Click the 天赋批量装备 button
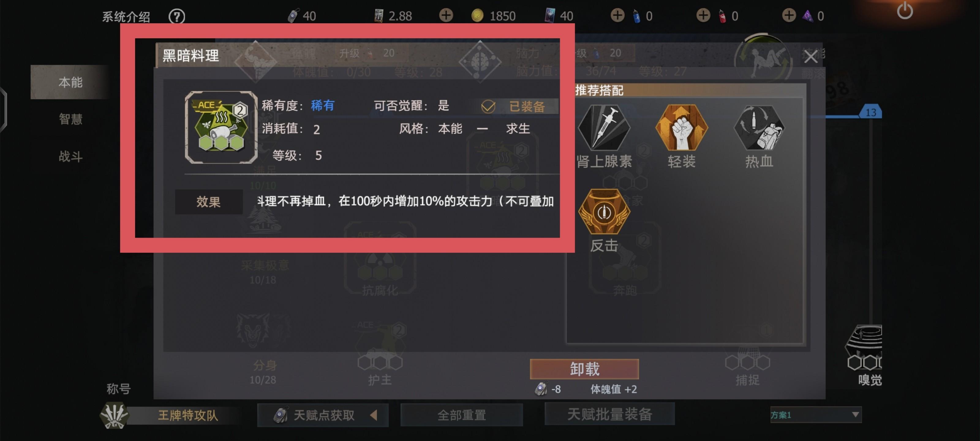 point(609,414)
